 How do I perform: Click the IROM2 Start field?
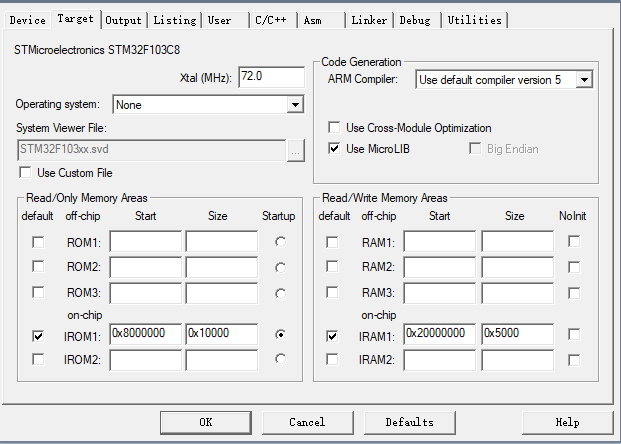tap(146, 360)
